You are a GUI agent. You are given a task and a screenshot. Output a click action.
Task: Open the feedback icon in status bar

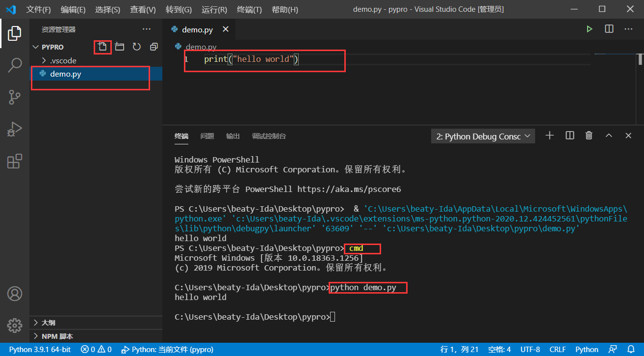pyautogui.click(x=613, y=350)
